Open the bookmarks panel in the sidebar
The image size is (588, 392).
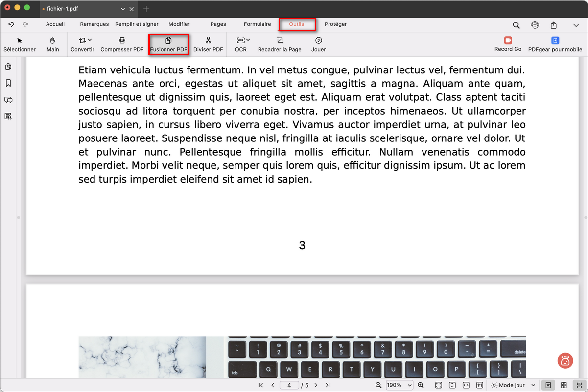click(8, 83)
